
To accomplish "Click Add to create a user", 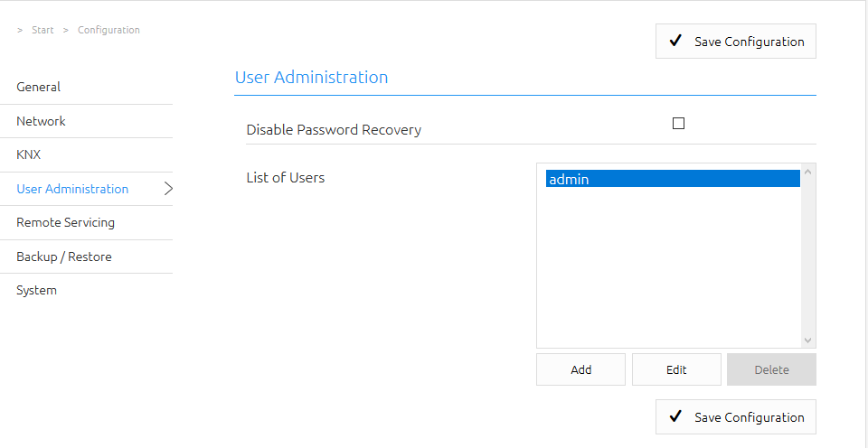I will (580, 369).
